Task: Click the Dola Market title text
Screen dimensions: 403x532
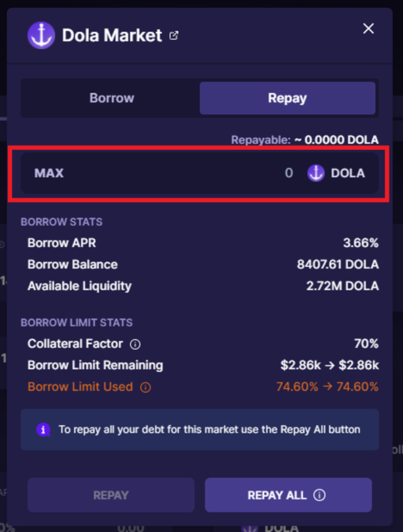Action: pyautogui.click(x=112, y=35)
